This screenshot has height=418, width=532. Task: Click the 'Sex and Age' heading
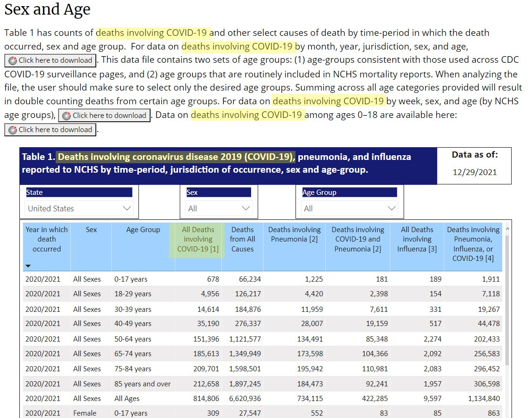48,9
